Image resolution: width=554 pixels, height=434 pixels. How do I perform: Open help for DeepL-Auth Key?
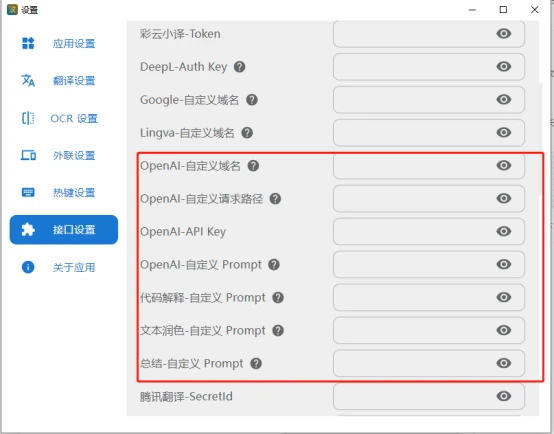[240, 67]
